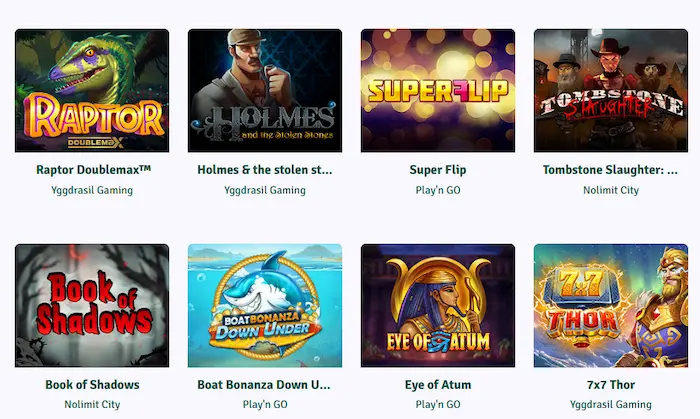Open the Tombstone Slaughter game thumbnail

pos(611,91)
